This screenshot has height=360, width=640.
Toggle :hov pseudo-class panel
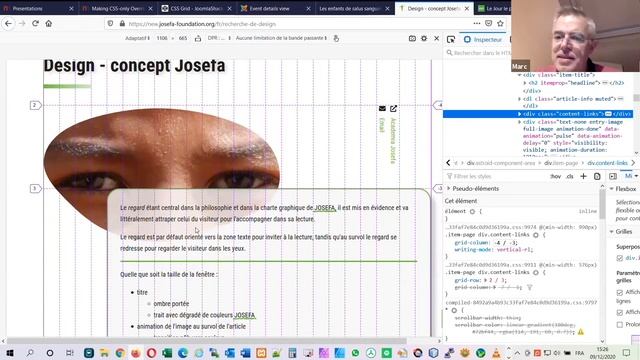click(556, 176)
